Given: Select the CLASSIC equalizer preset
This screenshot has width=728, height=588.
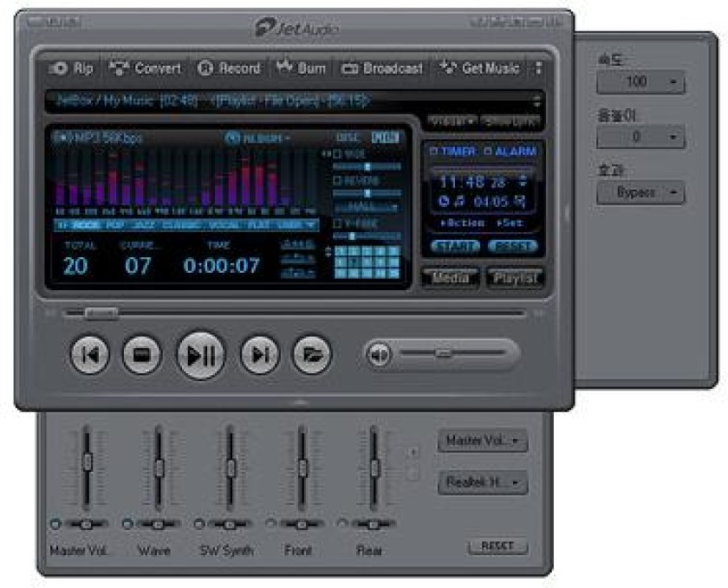Looking at the screenshot, I should coord(182,225).
